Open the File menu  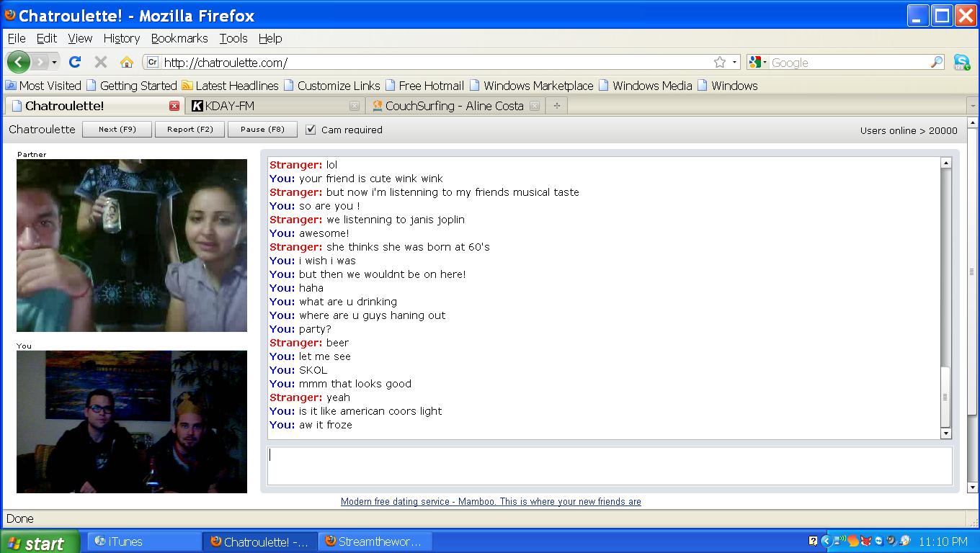click(x=17, y=38)
